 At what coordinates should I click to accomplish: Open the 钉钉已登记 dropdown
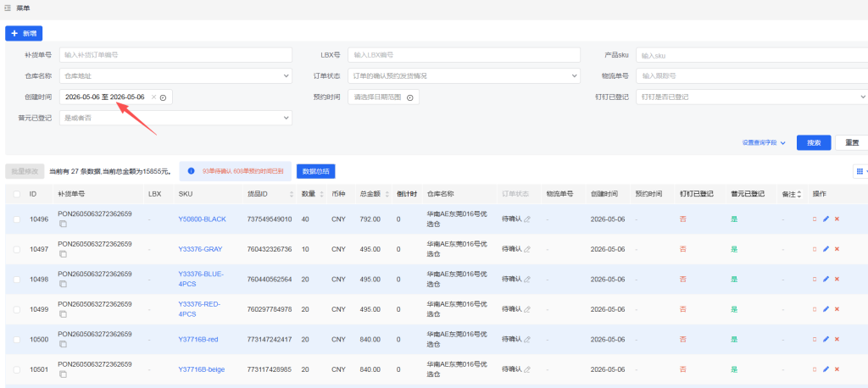(752, 97)
